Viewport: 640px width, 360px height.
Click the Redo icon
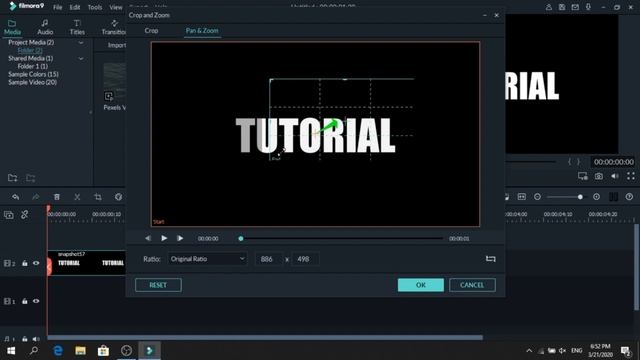[x=36, y=197]
